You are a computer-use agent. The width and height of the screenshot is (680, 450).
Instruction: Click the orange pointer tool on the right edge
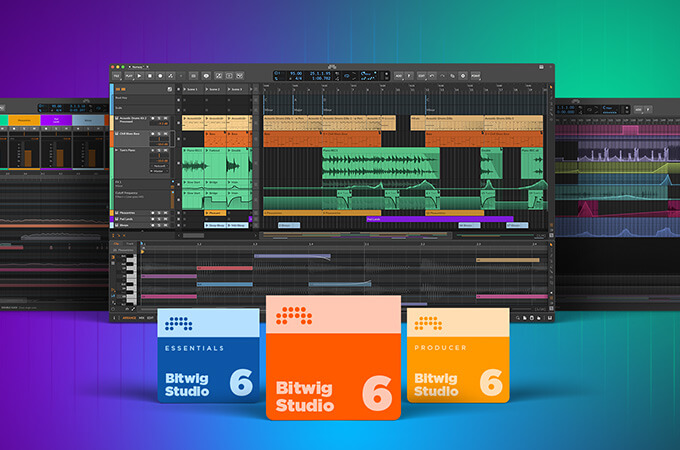pyautogui.click(x=551, y=88)
